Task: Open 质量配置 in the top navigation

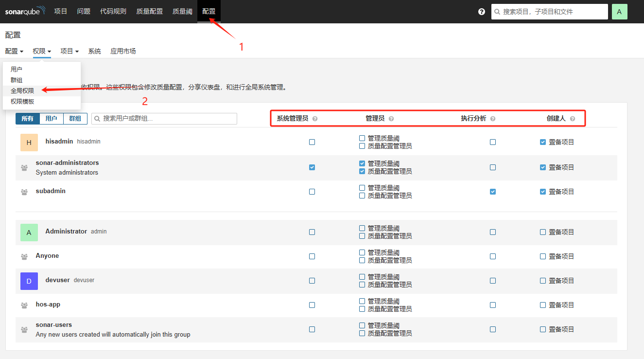Action: tap(150, 11)
